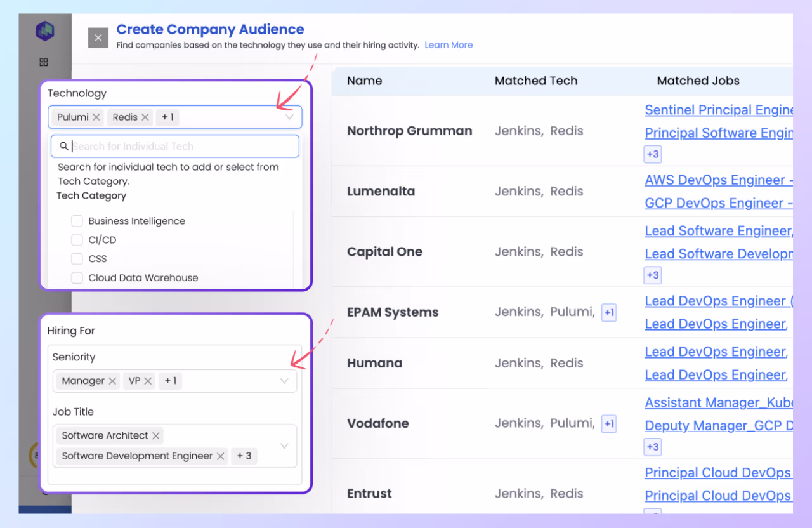The width and height of the screenshot is (812, 528).
Task: Select the Vodafone company name
Action: tap(378, 423)
